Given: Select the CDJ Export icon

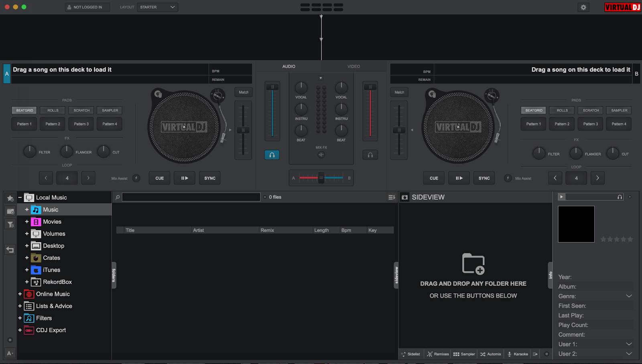Looking at the screenshot, I should [29, 330].
